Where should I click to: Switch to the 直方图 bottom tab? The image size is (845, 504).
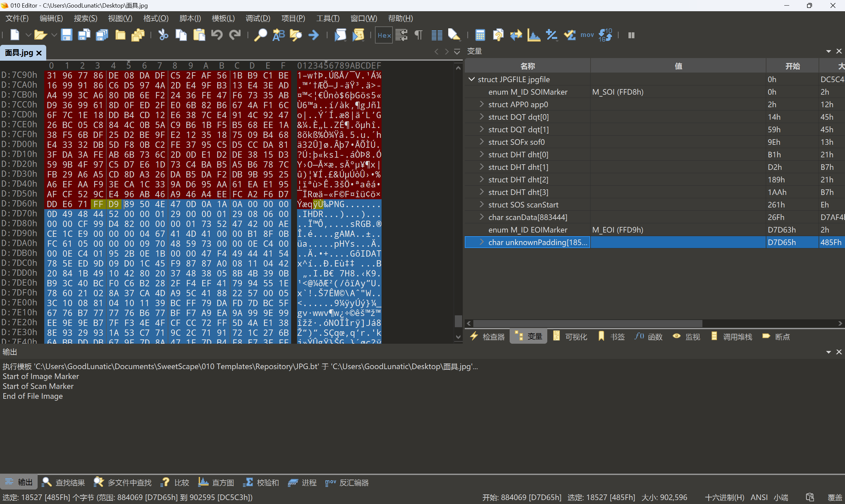[x=216, y=482]
